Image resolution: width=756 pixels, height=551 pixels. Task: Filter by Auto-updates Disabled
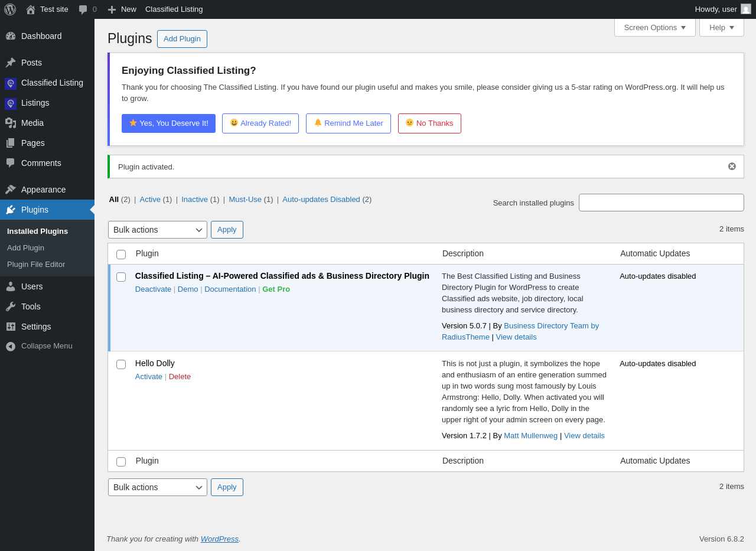[x=327, y=200]
